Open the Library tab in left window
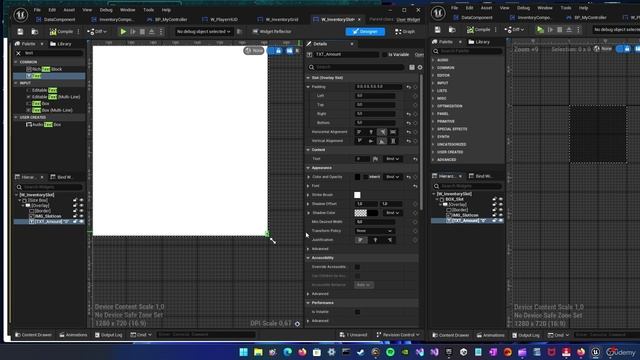This screenshot has height=360, width=640. 61,44
